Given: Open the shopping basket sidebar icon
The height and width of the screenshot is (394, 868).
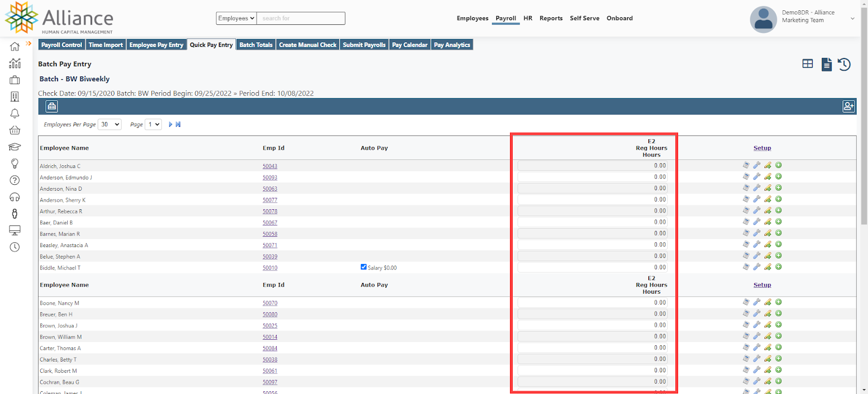Looking at the screenshot, I should (15, 130).
